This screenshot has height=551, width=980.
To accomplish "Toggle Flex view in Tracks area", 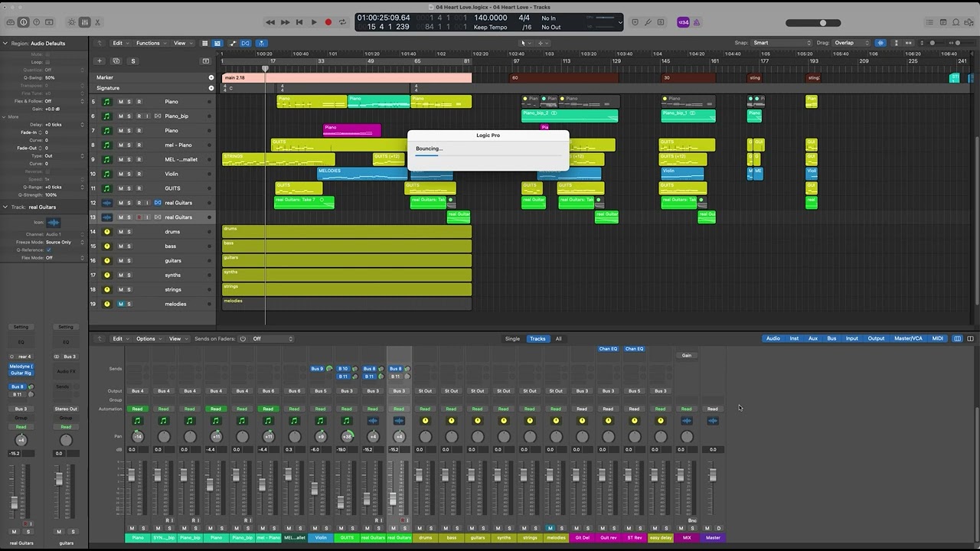I will 246,43.
